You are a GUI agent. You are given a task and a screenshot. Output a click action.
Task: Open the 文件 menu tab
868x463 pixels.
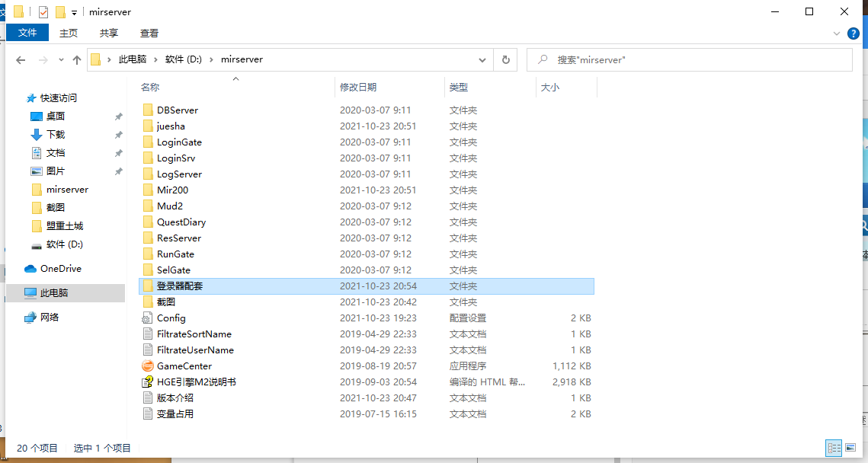tap(27, 33)
